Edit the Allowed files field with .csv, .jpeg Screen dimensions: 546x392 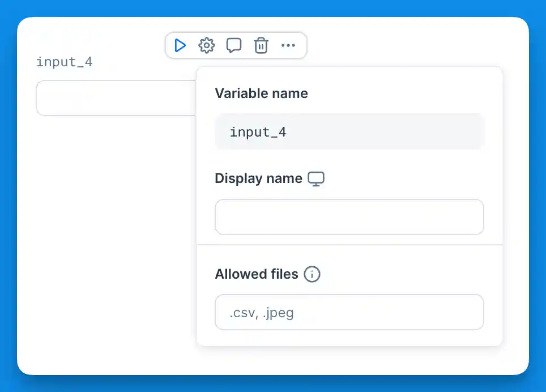coord(349,312)
